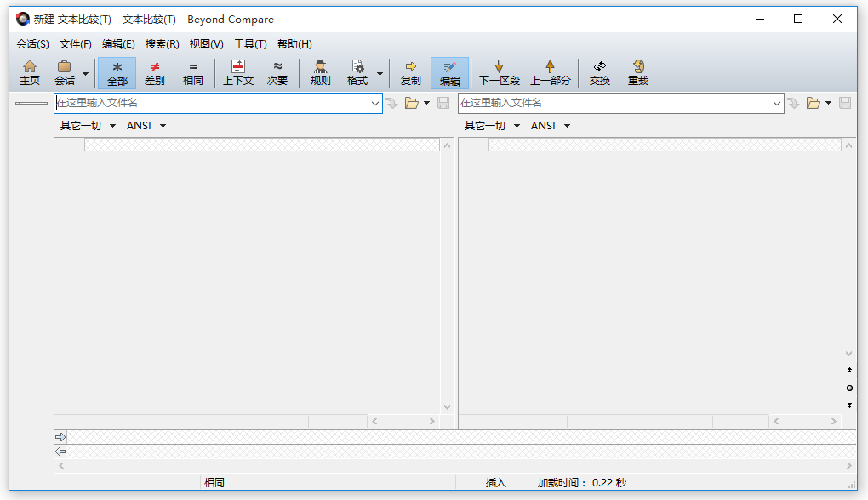Click the left thumbnail overview strip
Viewport: 868px width, 500px height.
(31, 103)
